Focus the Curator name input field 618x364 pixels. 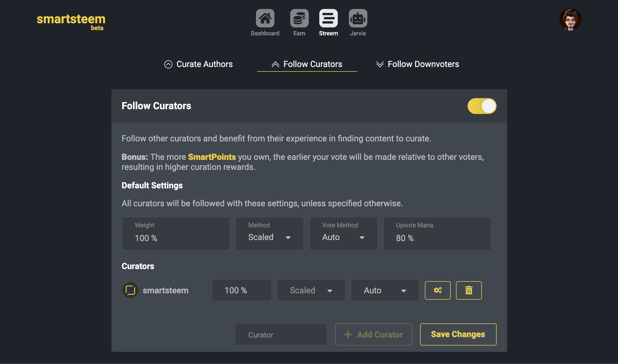tap(281, 334)
